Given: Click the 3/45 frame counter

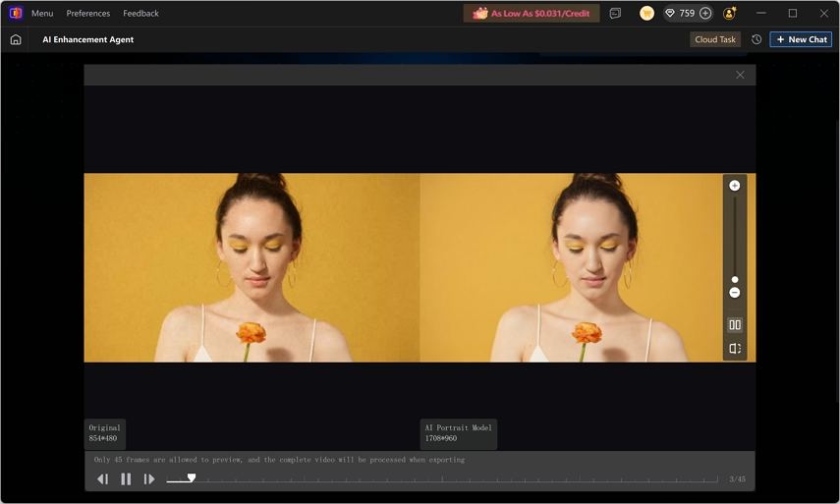Looking at the screenshot, I should (737, 479).
